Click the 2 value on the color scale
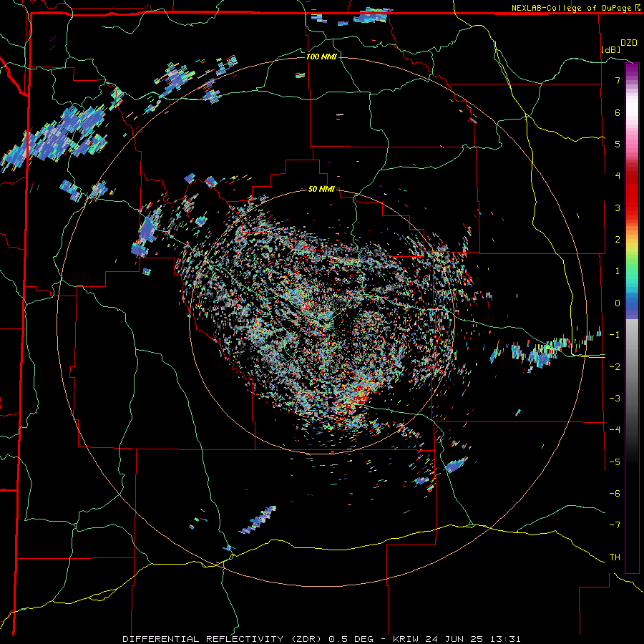 pyautogui.click(x=618, y=240)
